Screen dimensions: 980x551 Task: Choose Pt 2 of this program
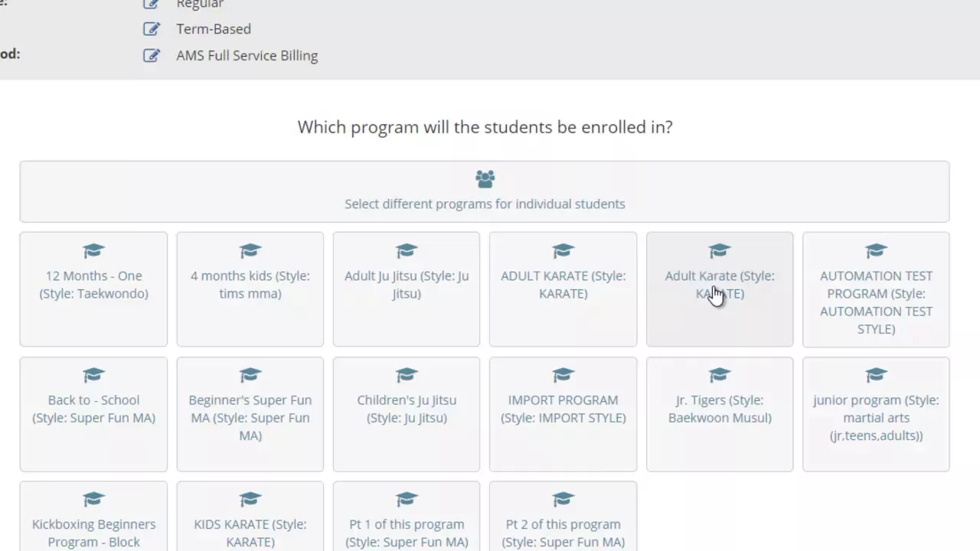click(x=563, y=517)
